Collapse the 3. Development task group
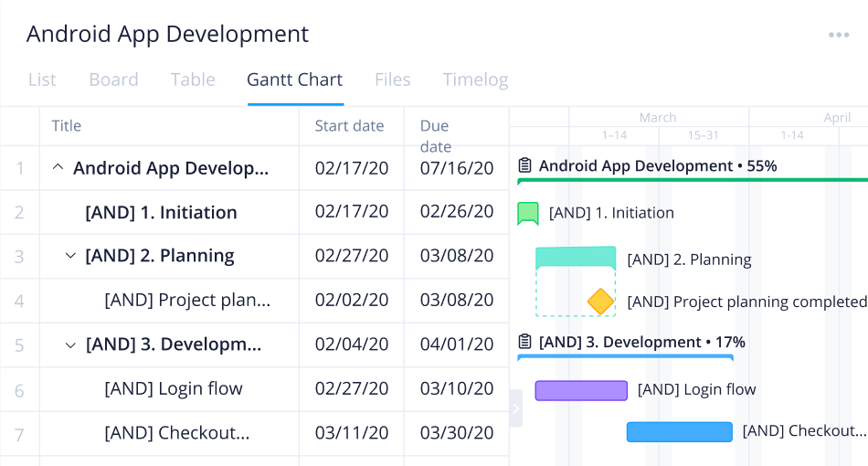 click(70, 344)
